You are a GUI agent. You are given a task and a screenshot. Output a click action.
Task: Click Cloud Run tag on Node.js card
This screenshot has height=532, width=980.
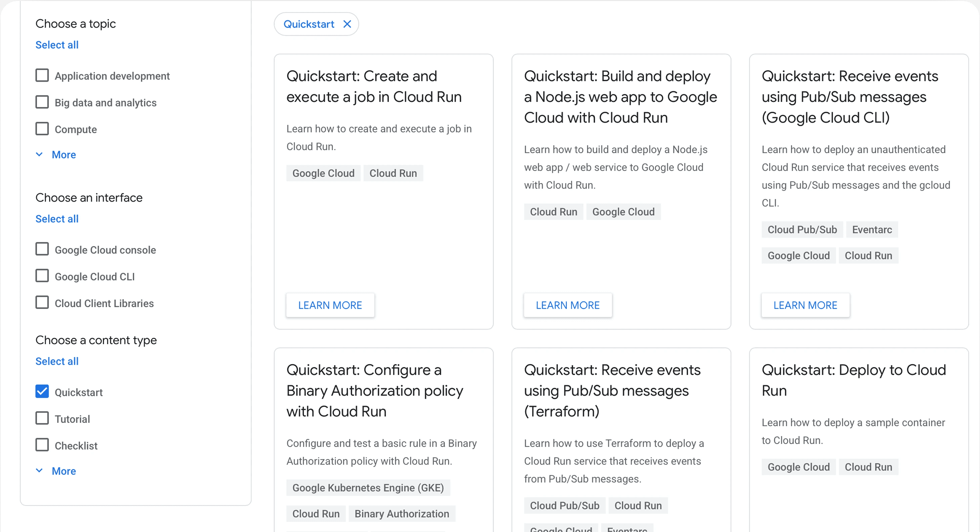pyautogui.click(x=554, y=212)
